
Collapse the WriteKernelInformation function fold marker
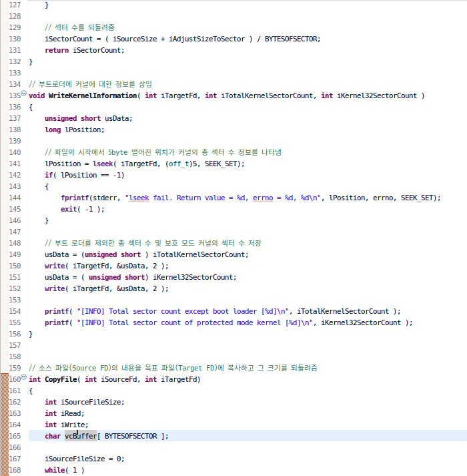pos(23,93)
